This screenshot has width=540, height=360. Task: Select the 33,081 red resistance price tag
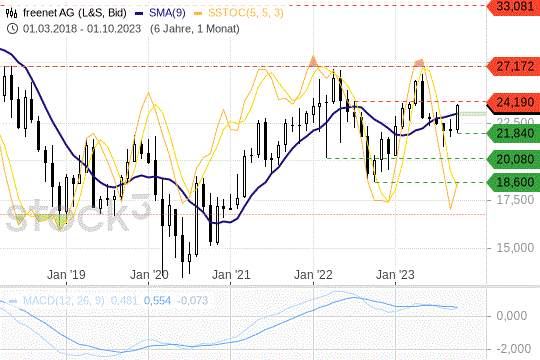click(513, 6)
